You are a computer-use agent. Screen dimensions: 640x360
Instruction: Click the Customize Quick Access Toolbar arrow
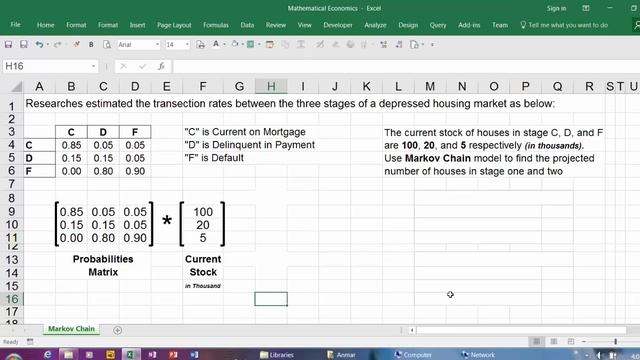432,44
